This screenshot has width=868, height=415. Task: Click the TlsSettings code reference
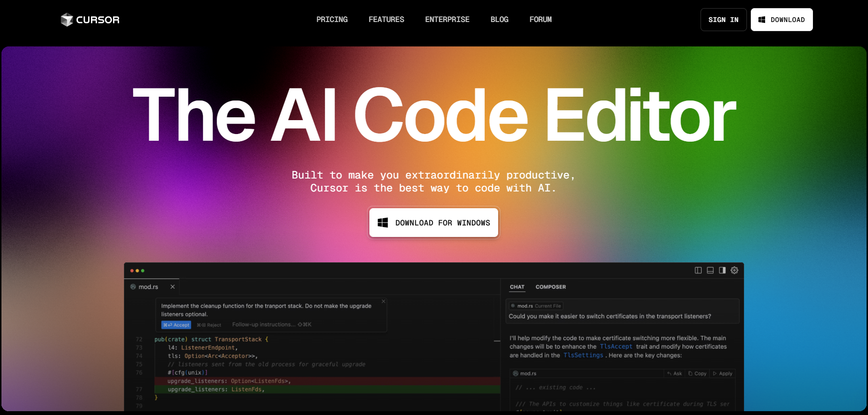click(583, 355)
